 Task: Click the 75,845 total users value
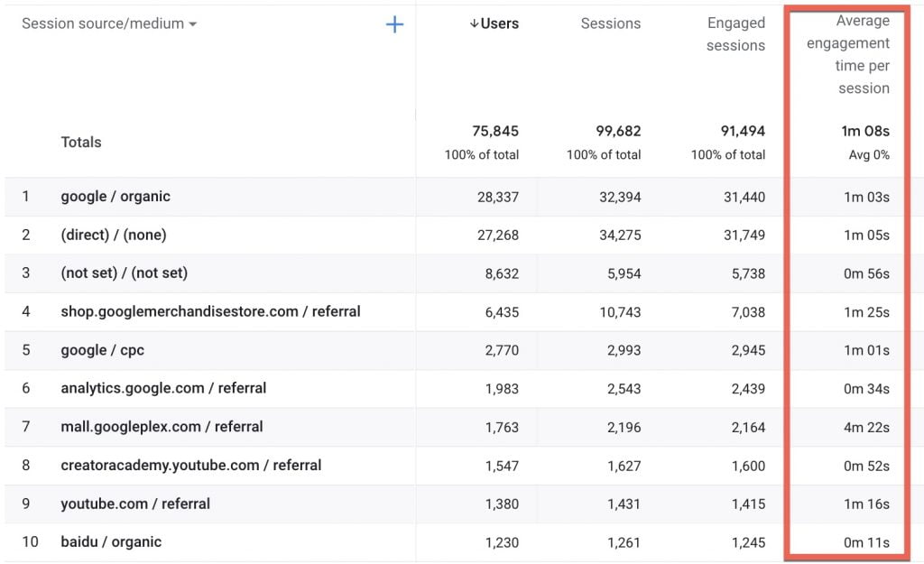495,132
